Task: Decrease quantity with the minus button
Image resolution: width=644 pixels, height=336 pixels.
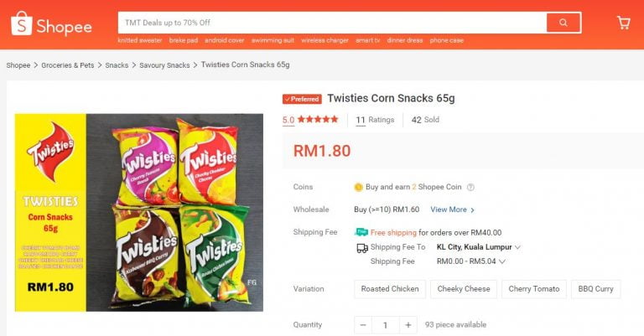Action: (363, 325)
